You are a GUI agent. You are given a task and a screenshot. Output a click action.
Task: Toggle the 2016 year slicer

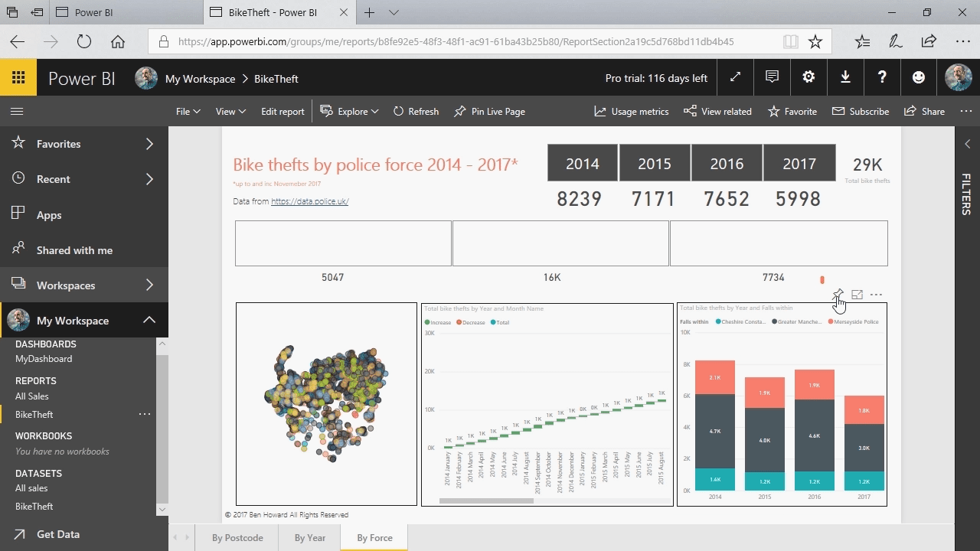[x=727, y=162]
